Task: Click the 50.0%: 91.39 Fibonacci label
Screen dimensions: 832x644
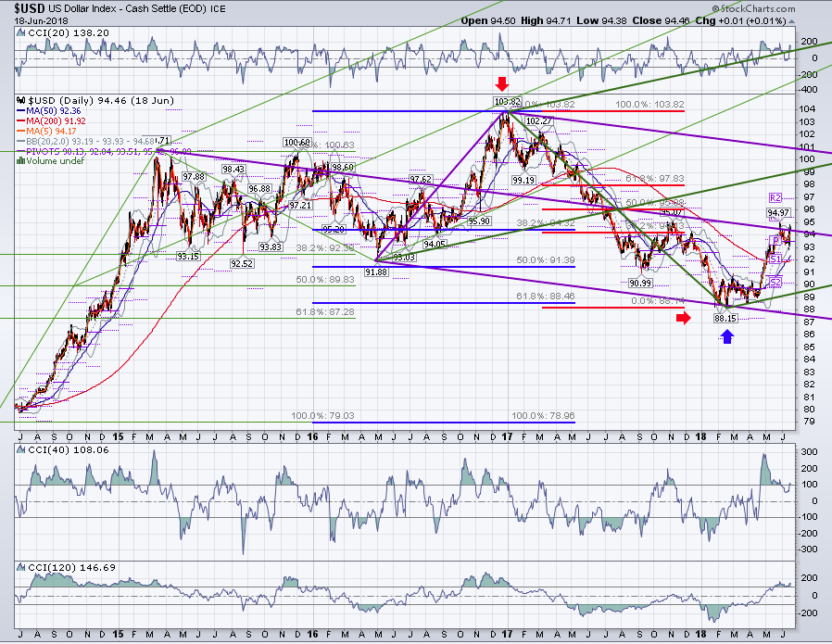Action: 546,260
